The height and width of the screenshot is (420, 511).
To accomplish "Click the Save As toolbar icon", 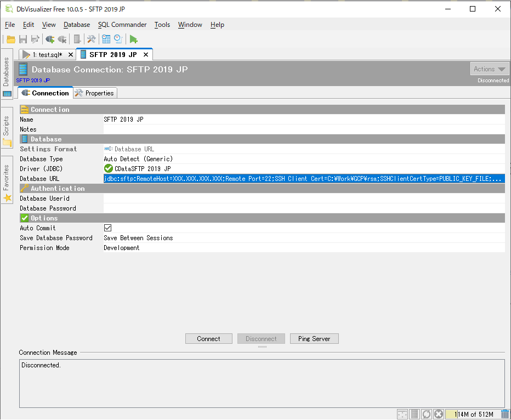I will 35,39.
